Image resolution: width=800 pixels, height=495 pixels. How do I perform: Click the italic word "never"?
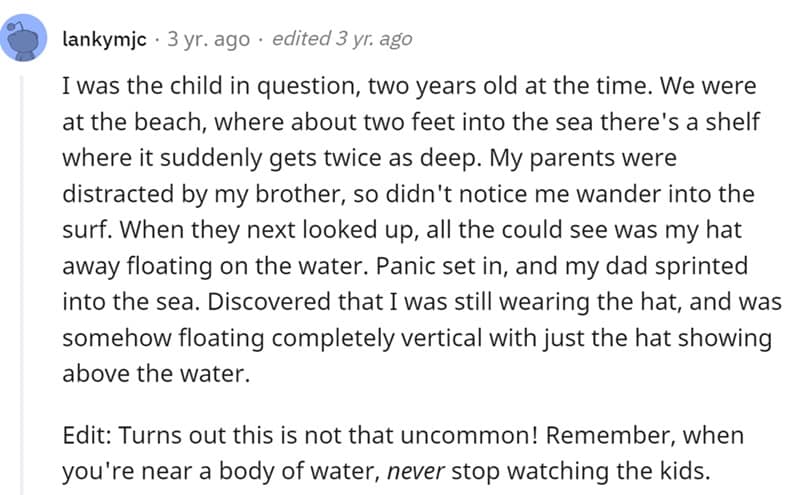click(x=414, y=469)
